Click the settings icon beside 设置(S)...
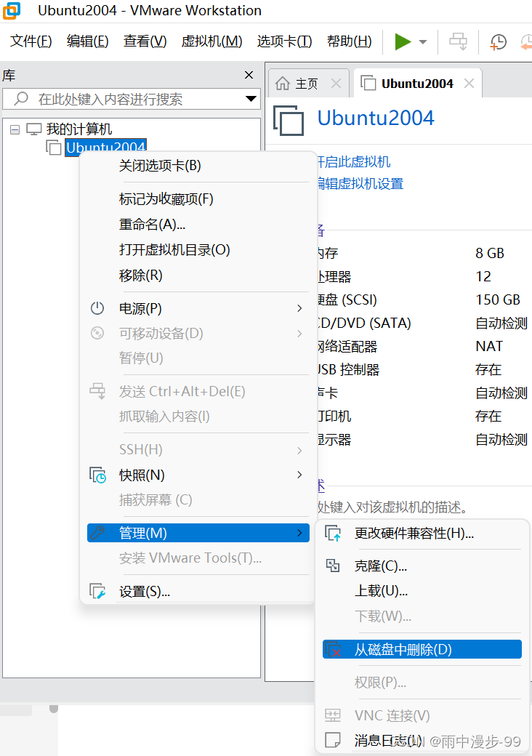 click(98, 592)
